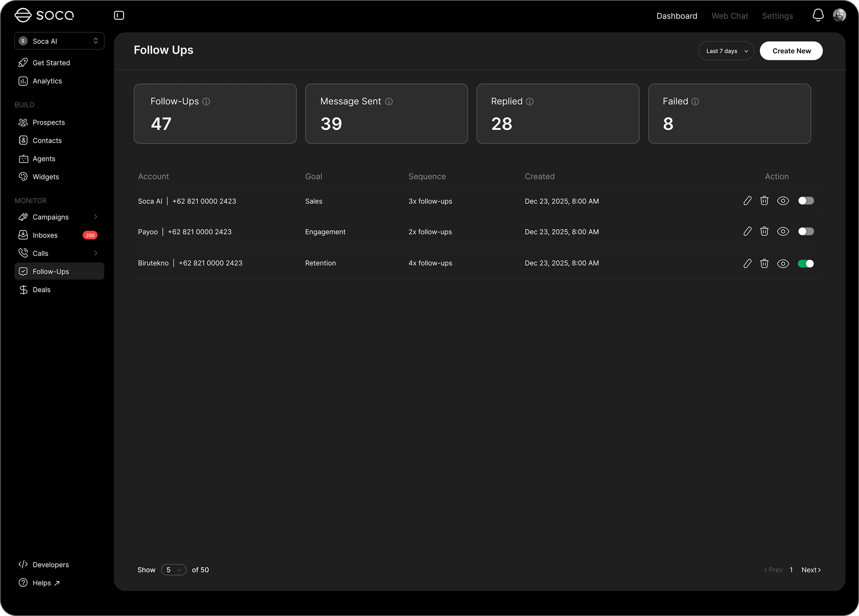This screenshot has height=616, width=859.
Task: Expand the Campaigns submenu chevron
Action: coord(96,217)
